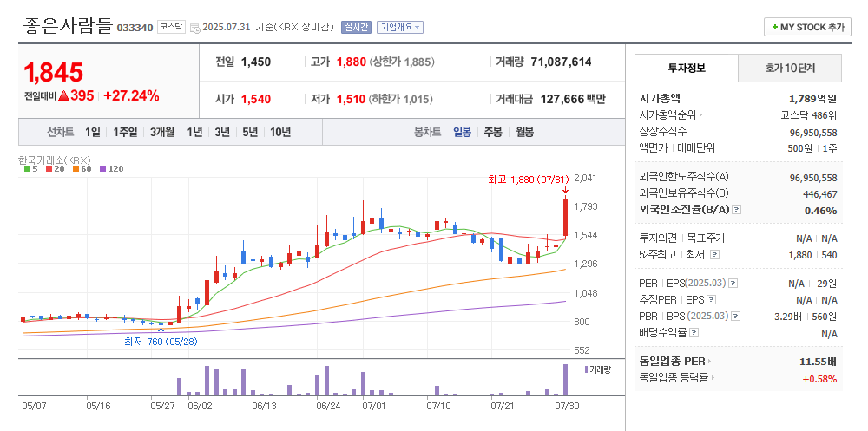
Task: Open the 동일업종 PER link
Action: [672, 362]
